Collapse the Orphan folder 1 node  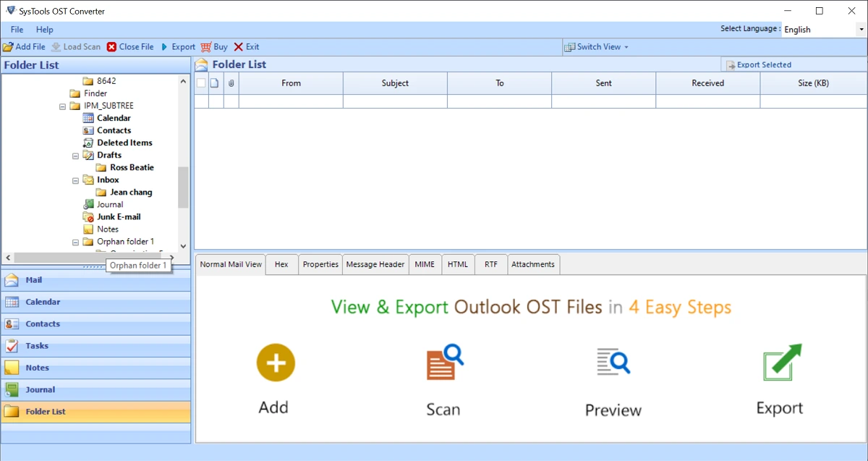tap(76, 242)
